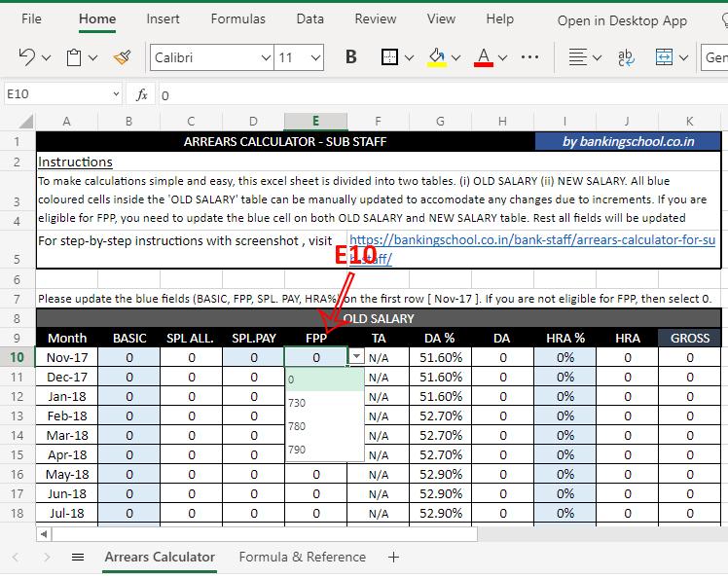Switch to Formula & Reference sheet tab
This screenshot has width=728, height=578.
coord(303,558)
